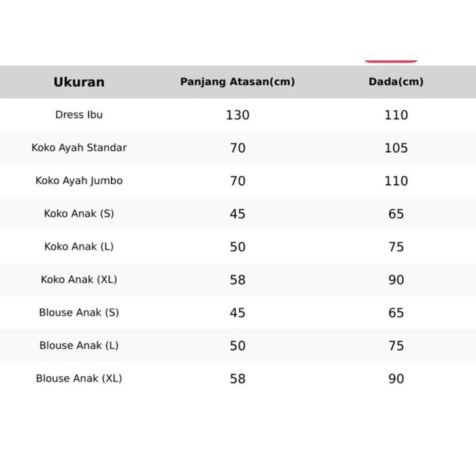The height and width of the screenshot is (476, 476).
Task: Select the Blouse Anak (L) row label
Action: [79, 346]
